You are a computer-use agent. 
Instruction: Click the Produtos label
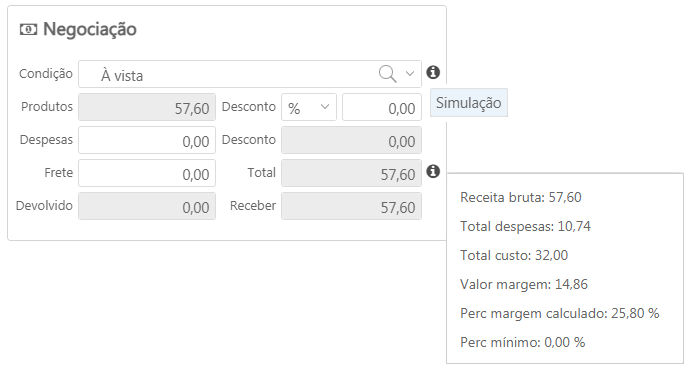(47, 107)
